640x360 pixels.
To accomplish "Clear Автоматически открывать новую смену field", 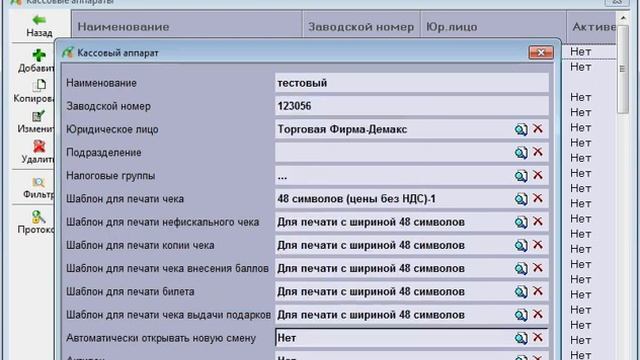I will tap(538, 338).
